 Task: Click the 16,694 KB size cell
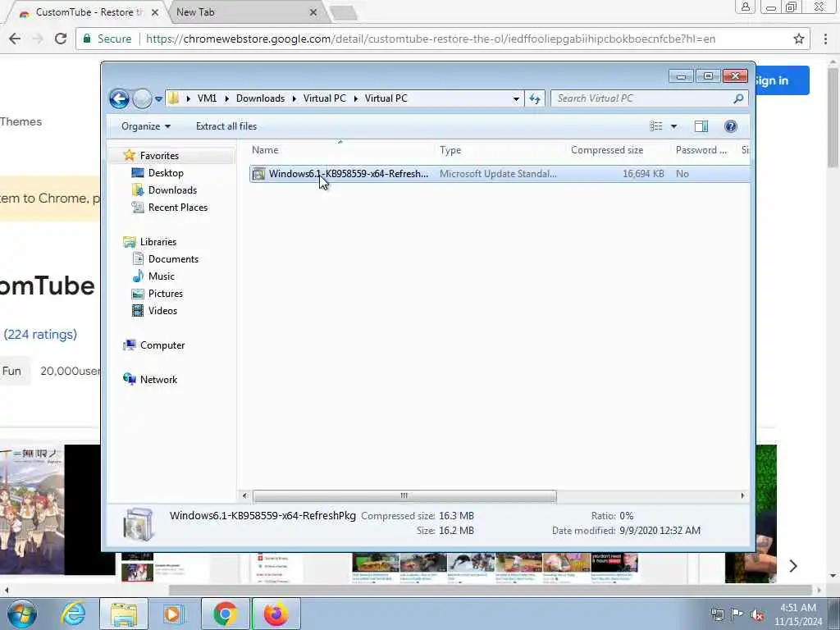[x=643, y=174]
